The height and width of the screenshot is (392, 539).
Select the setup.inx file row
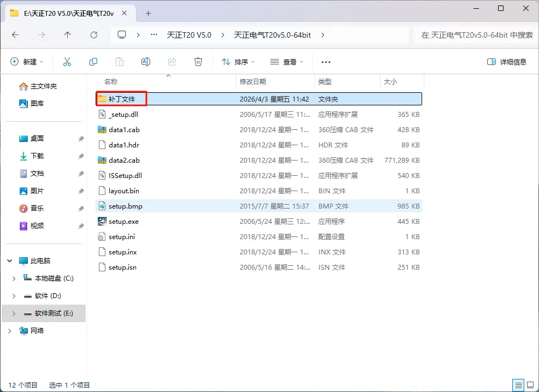[259, 252]
